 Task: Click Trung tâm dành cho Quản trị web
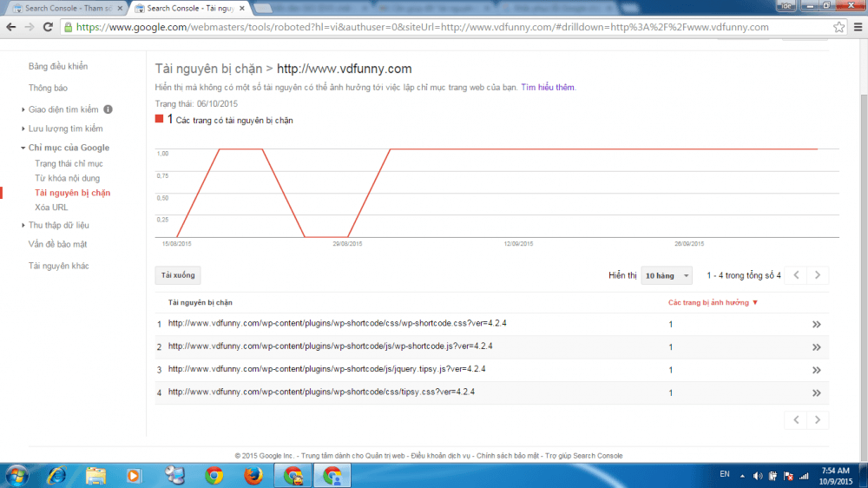tap(352, 456)
